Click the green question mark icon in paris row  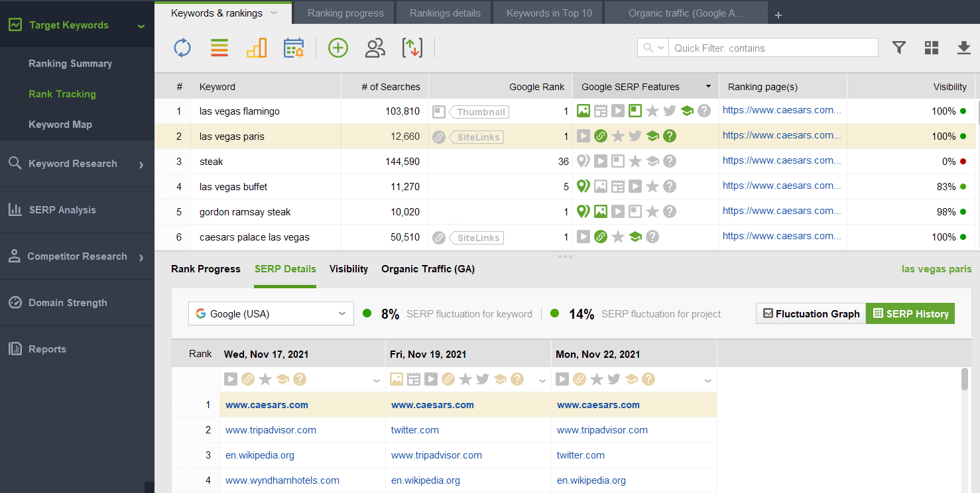tap(670, 136)
